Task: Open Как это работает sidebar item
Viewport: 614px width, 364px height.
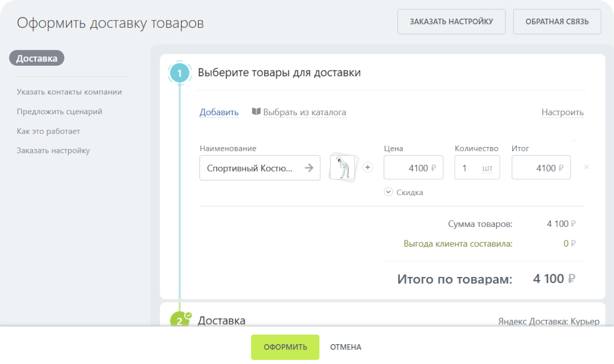Action: click(48, 131)
